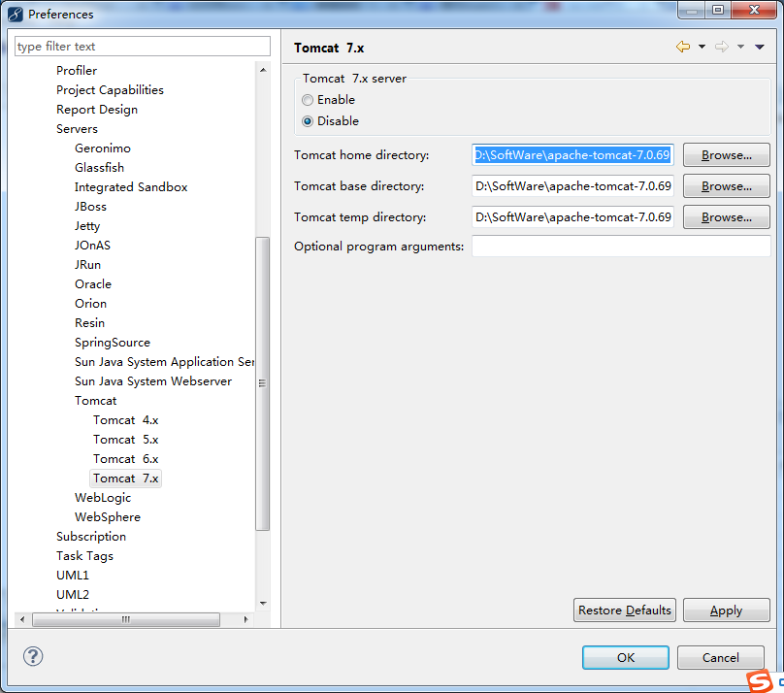Select Tomcat 7.x in the tree
784x693 pixels.
point(125,478)
